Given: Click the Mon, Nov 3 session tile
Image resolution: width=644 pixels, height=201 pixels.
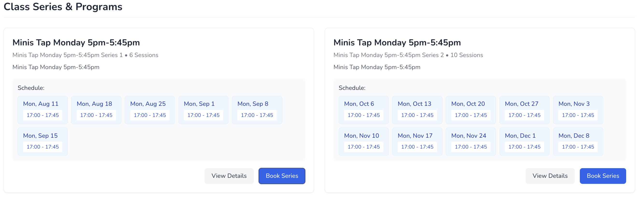Looking at the screenshot, I should 578,110.
